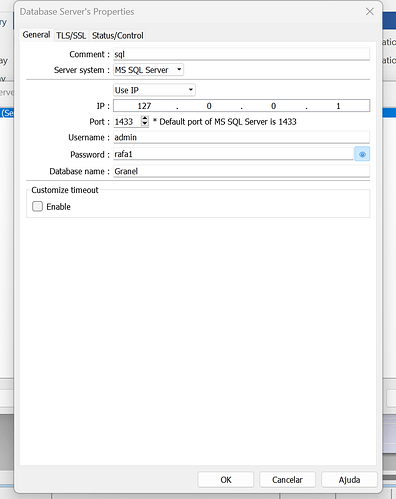Select the Database name field
Viewport: 396px width, 499px height.
click(x=241, y=171)
